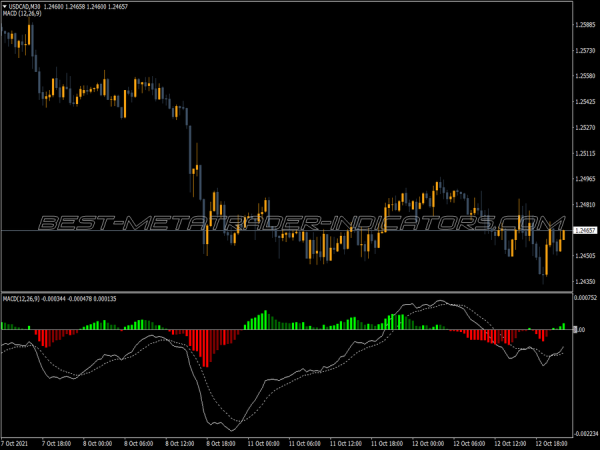Click the 1.25885 price axis label
The height and width of the screenshot is (450, 600).
(585, 25)
